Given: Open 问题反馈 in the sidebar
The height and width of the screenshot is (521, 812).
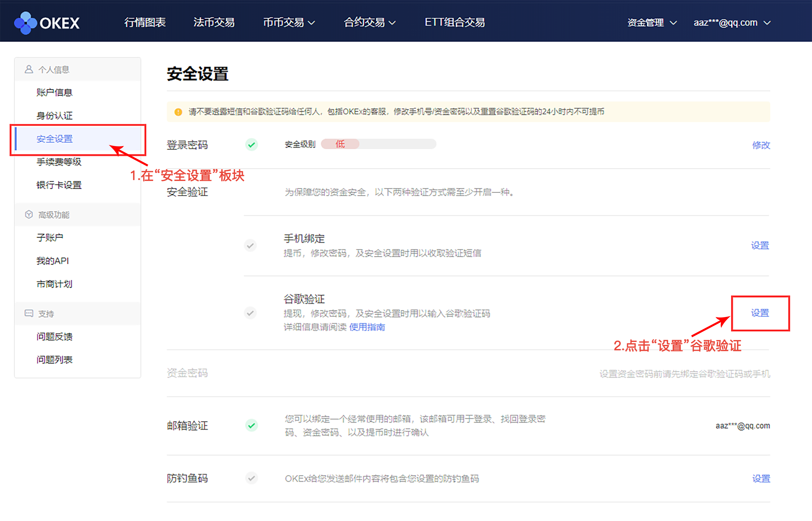Looking at the screenshot, I should 55,337.
